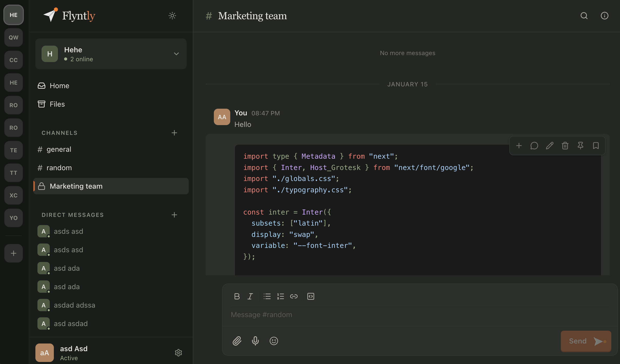
Task: Click the pin message icon
Action: coord(580,146)
